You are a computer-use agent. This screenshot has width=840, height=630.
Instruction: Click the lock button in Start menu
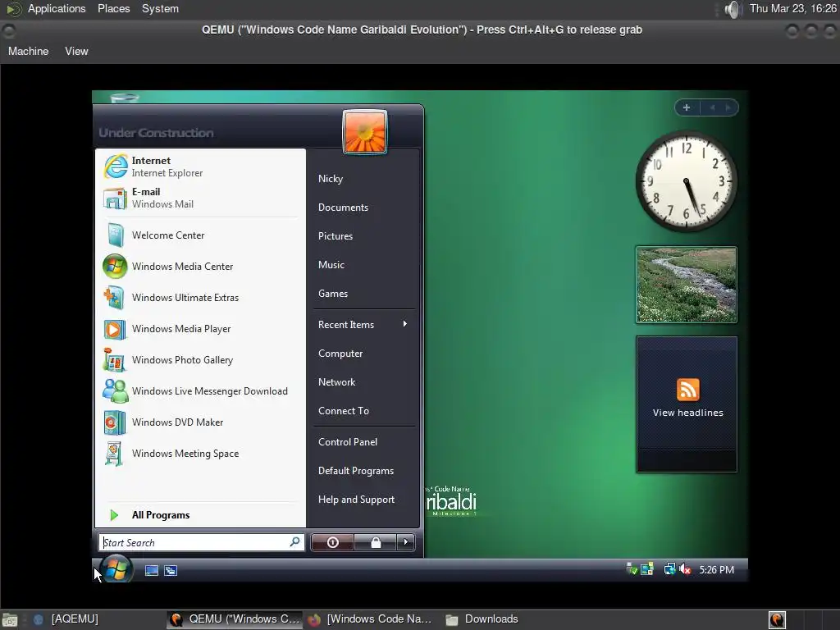tap(376, 542)
